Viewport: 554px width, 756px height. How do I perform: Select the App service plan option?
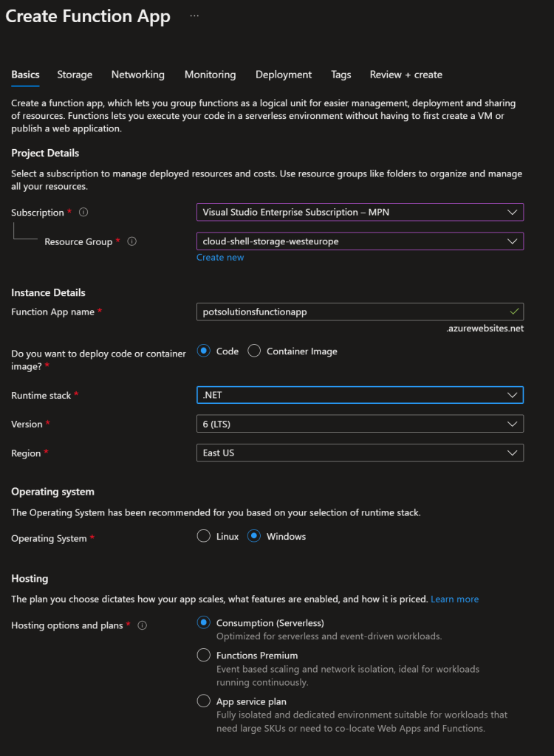204,701
